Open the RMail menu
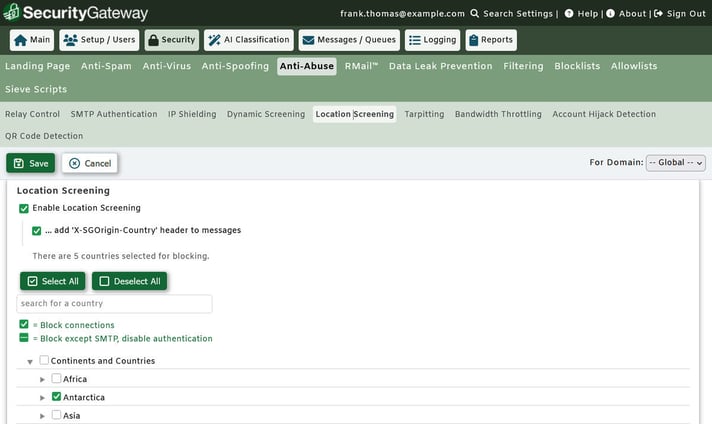The height and width of the screenshot is (424, 712). [x=361, y=66]
